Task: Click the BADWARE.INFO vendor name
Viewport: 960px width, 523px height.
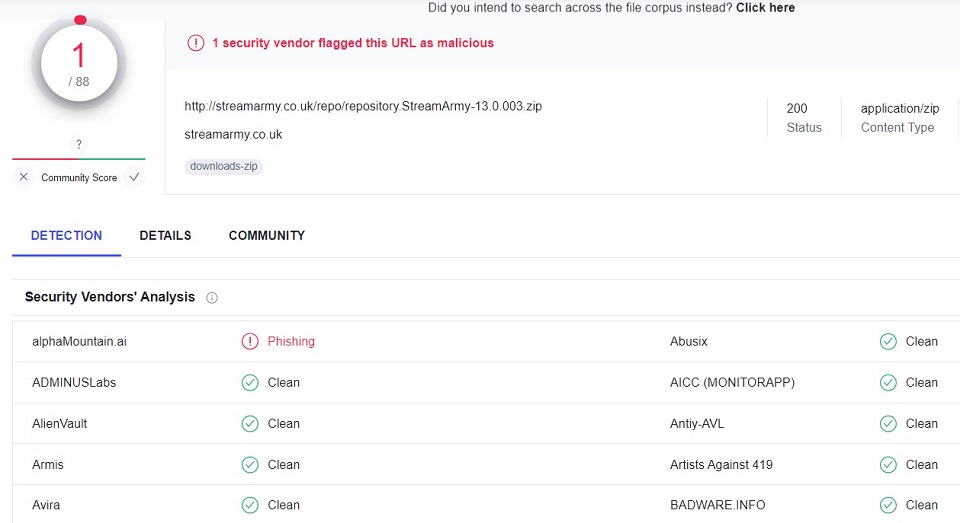Action: (x=718, y=505)
